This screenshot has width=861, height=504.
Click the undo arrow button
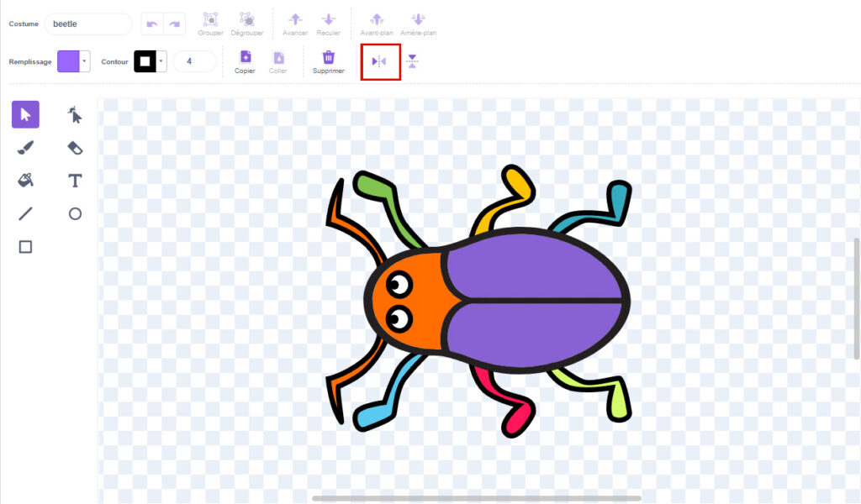point(151,24)
